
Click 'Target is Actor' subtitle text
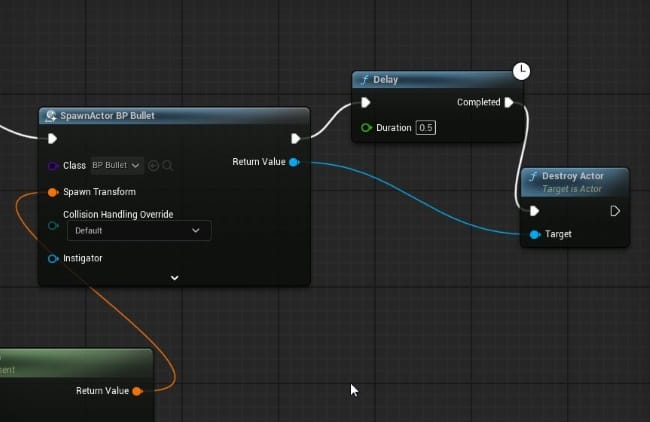click(x=572, y=189)
